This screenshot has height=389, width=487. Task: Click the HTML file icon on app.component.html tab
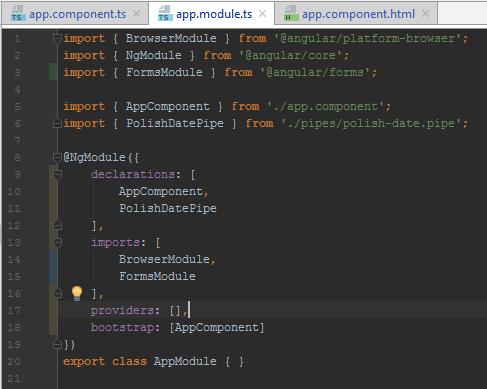click(291, 14)
